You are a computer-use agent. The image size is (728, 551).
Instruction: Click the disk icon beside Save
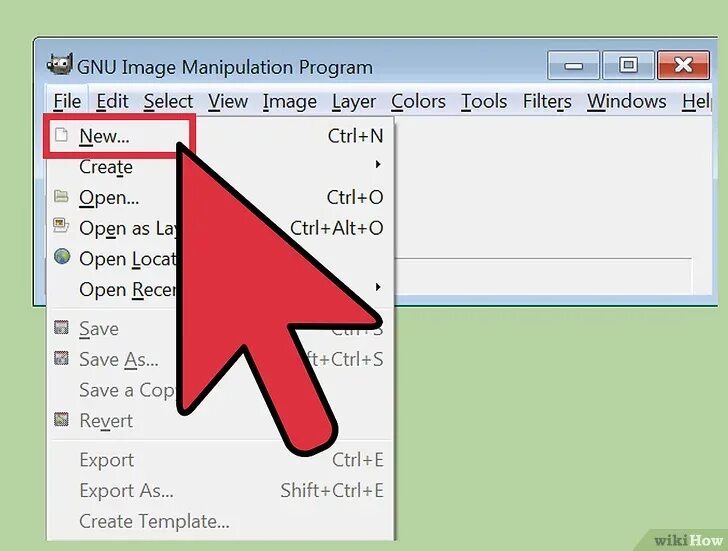click(x=61, y=327)
